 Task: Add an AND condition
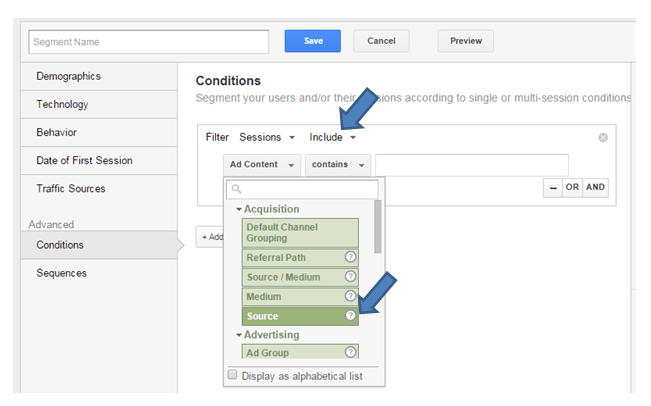pyautogui.click(x=595, y=188)
